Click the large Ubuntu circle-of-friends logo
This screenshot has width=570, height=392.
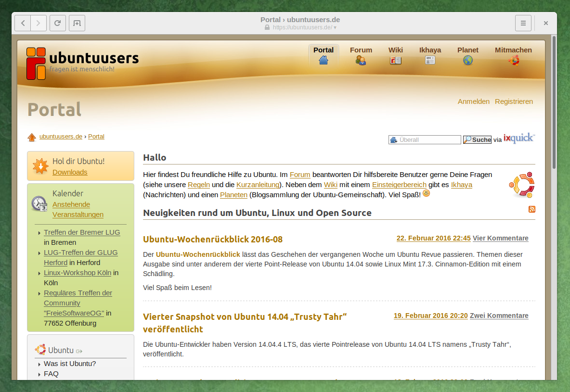click(522, 185)
